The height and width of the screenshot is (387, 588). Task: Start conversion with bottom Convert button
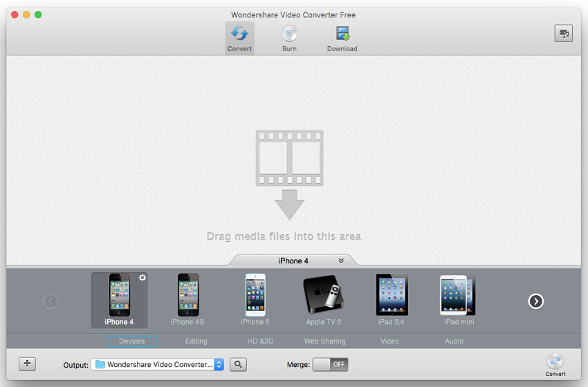(x=555, y=364)
